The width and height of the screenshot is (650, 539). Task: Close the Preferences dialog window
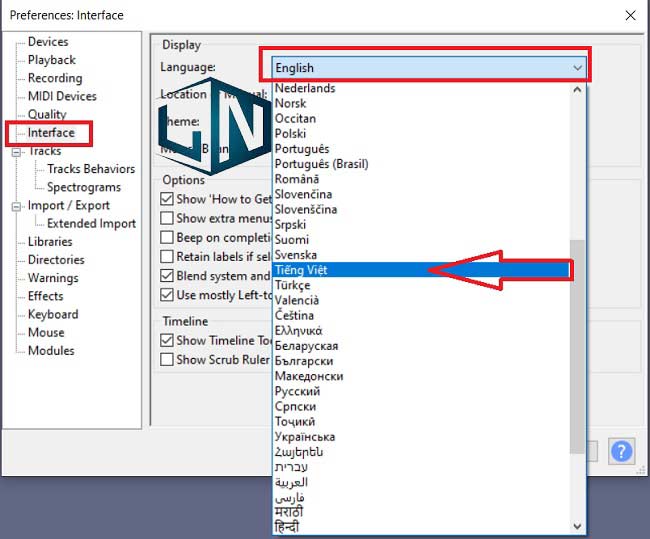629,15
